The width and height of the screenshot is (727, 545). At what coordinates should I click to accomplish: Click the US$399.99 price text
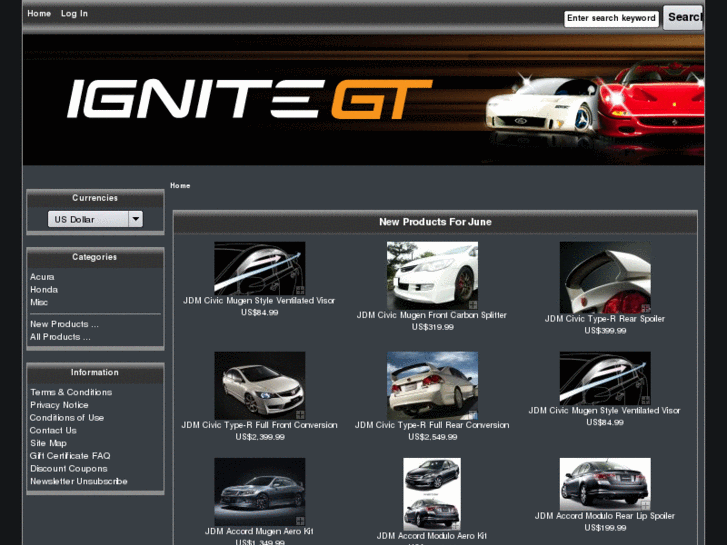[605, 331]
